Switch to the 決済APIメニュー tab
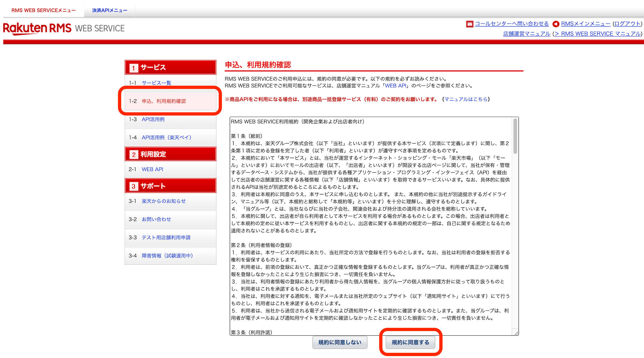This screenshot has width=644, height=358. pos(109,10)
